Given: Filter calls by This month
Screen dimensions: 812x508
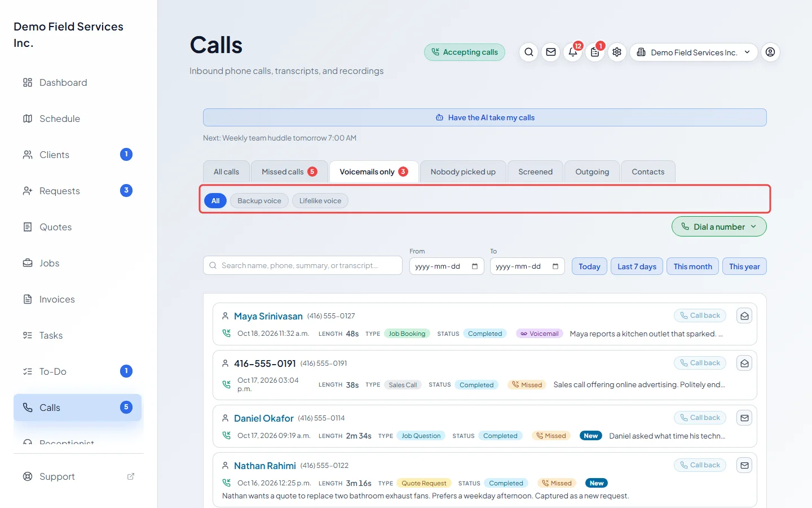Looking at the screenshot, I should [x=692, y=266].
